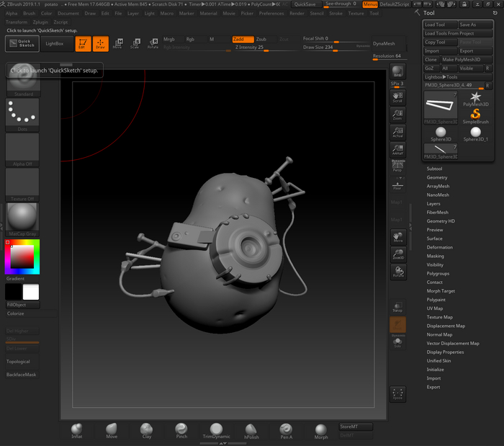Screen dimensions: 504x446
Task: Open the Preferences menu
Action: click(271, 13)
